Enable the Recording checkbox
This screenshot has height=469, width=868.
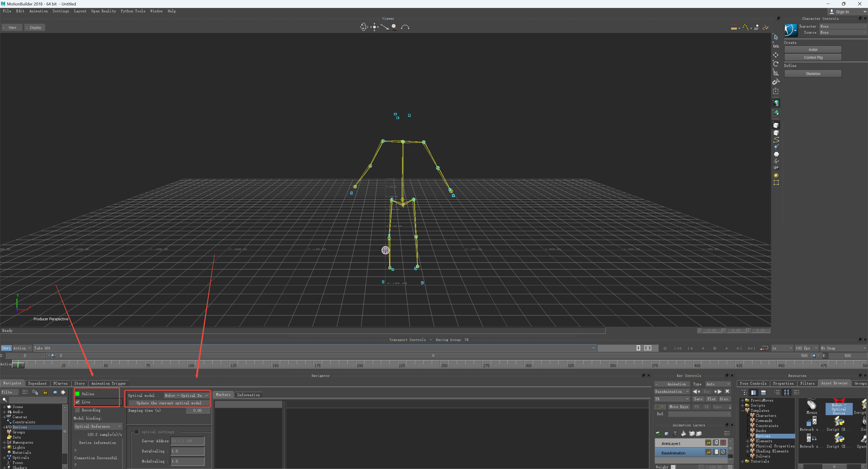[78, 410]
